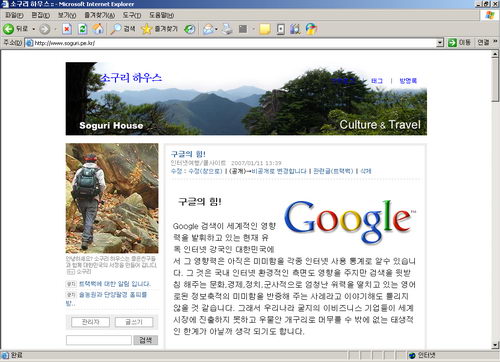Click the vertical scrollbar down arrow
The width and height of the screenshot is (500, 362).
point(495,345)
